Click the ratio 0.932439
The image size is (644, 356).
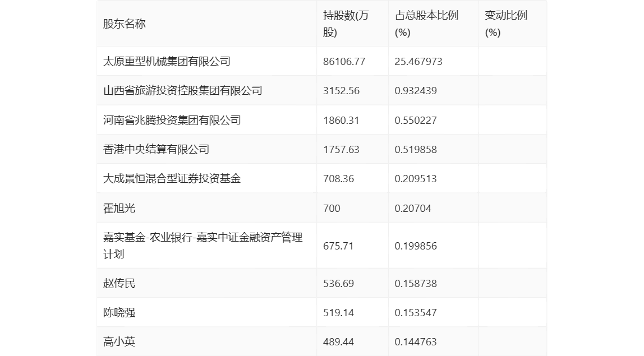tap(416, 91)
